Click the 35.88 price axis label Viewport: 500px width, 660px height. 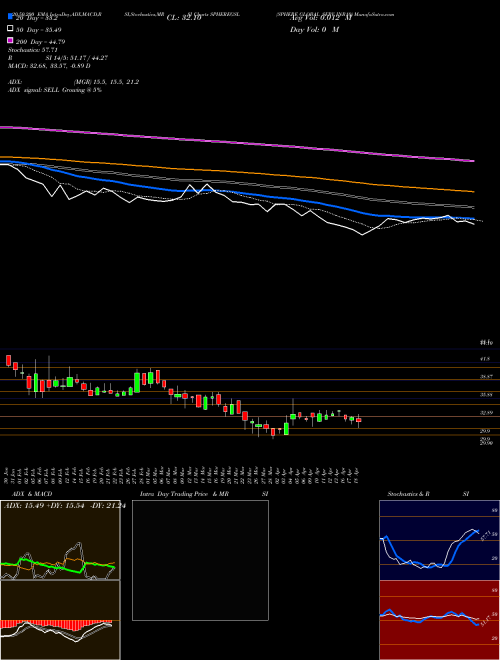(x=486, y=395)
